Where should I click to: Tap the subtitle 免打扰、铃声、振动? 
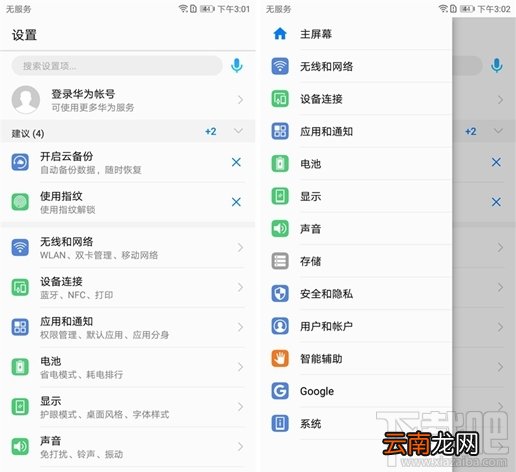[82, 454]
